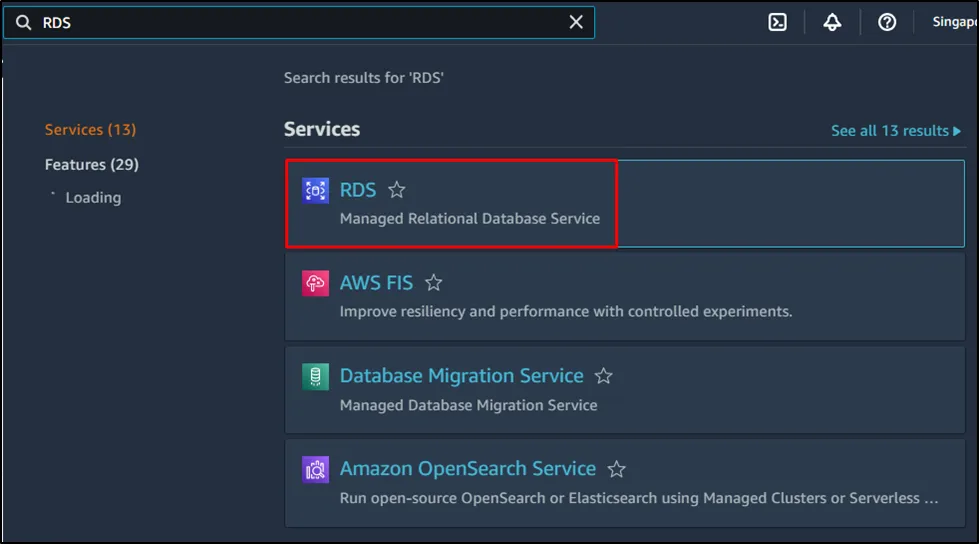Open the CloudShell terminal icon
This screenshot has height=544, width=979.
tap(777, 22)
